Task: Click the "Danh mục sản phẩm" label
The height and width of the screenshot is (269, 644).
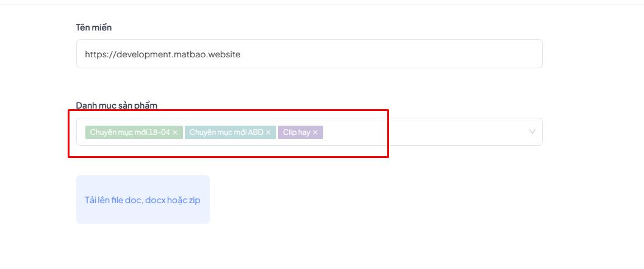Action: 116,106
